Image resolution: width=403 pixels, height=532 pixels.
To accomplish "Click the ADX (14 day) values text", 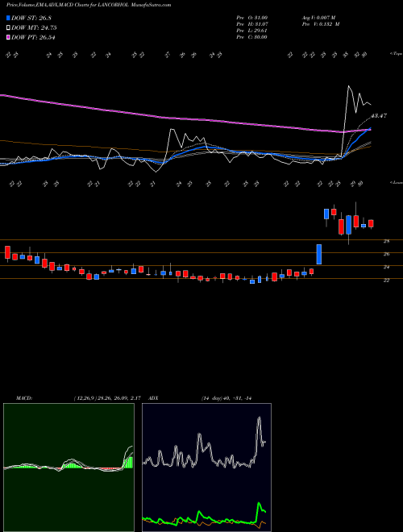I will click(x=226, y=398).
